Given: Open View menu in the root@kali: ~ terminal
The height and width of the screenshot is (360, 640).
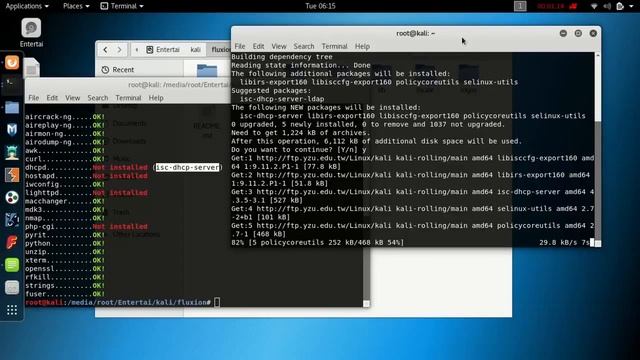Looking at the screenshot, I should 279,46.
